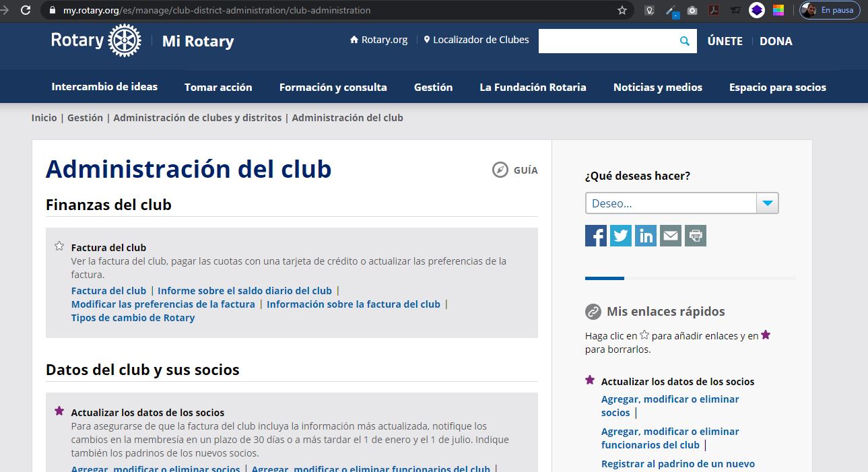
Task: Reload the page in browser
Action: [26, 10]
